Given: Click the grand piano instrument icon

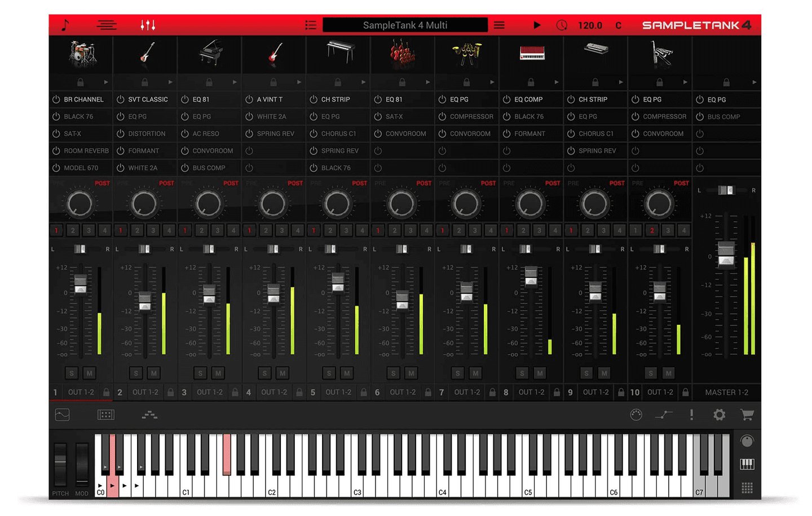Looking at the screenshot, I should coord(211,53).
